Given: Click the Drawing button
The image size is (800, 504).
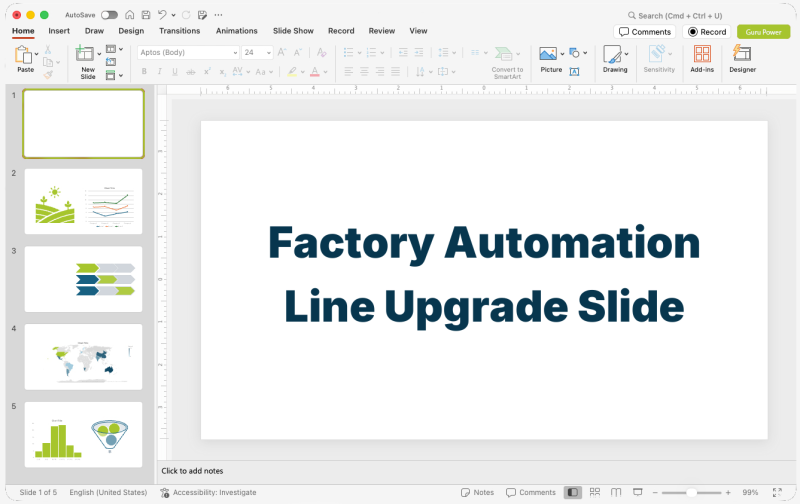Looking at the screenshot, I should 615,59.
